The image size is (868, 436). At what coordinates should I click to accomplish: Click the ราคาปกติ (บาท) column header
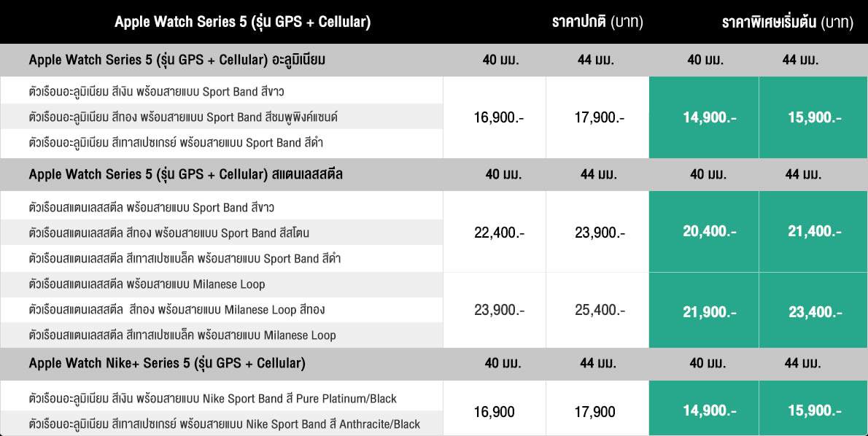click(x=597, y=23)
